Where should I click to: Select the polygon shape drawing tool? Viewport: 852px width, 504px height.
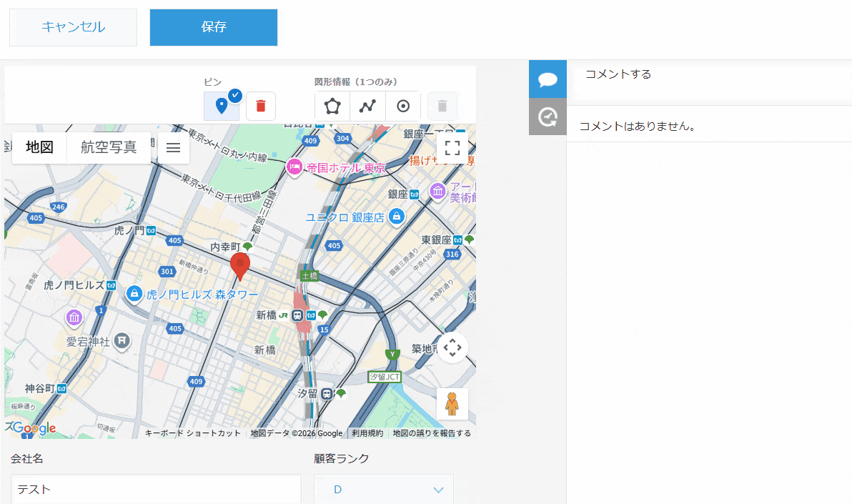(x=332, y=105)
